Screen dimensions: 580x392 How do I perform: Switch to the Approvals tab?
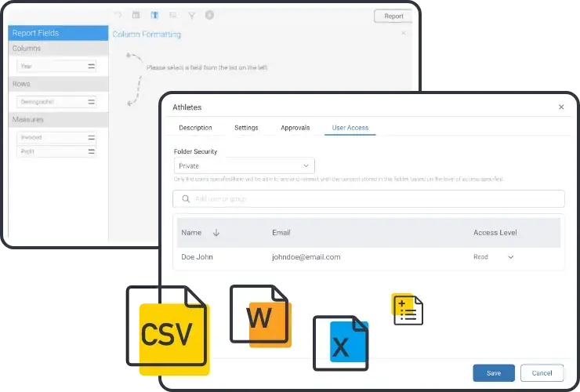coord(295,128)
